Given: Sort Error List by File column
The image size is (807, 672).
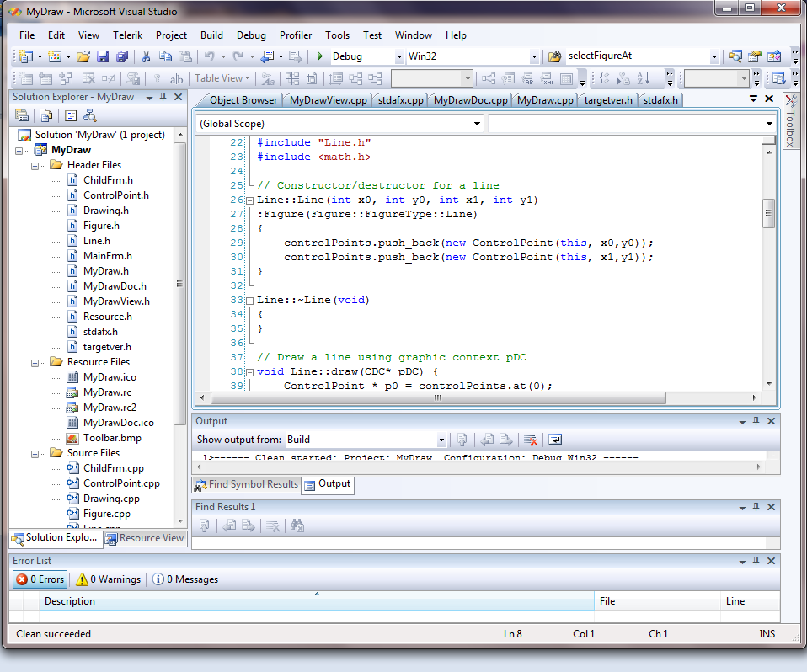Looking at the screenshot, I should coord(657,601).
